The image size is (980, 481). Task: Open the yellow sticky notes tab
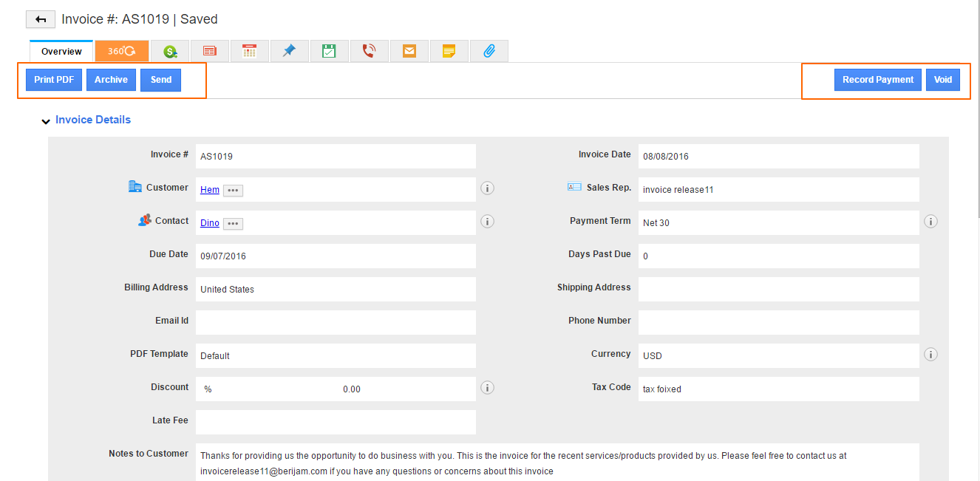point(449,51)
